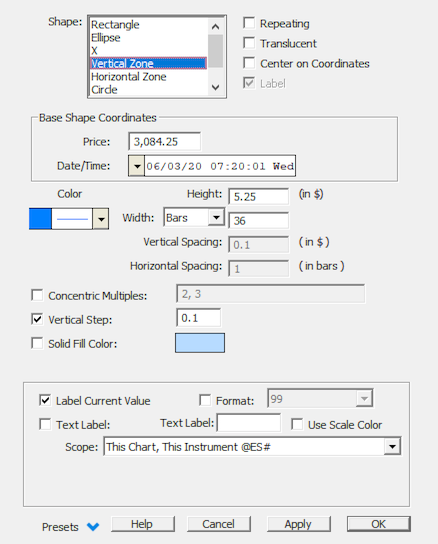The image size is (438, 544).
Task: Click the disabled Label checkbox
Action: [249, 83]
